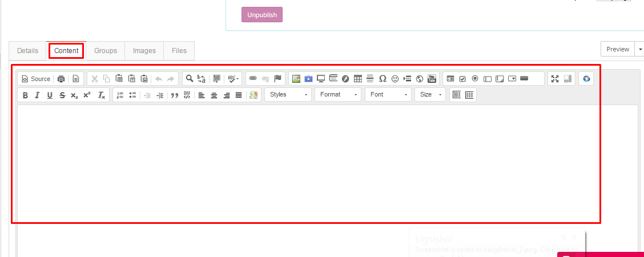Viewport: 644px width, 257px height.
Task: Click the IFrame globe icon
Action: tap(420, 79)
